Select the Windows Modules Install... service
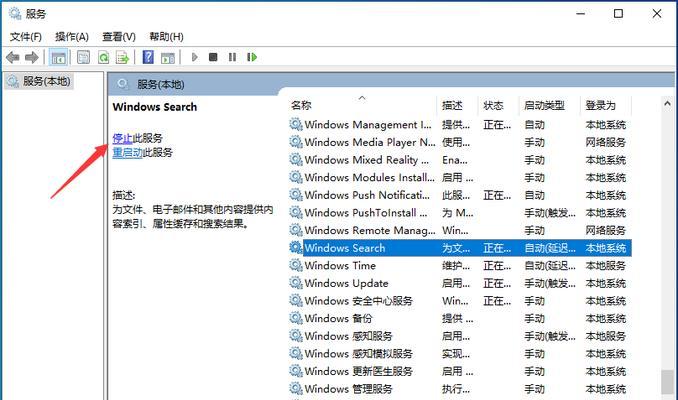Screen dimensions: 678x400 [x=460, y=177]
